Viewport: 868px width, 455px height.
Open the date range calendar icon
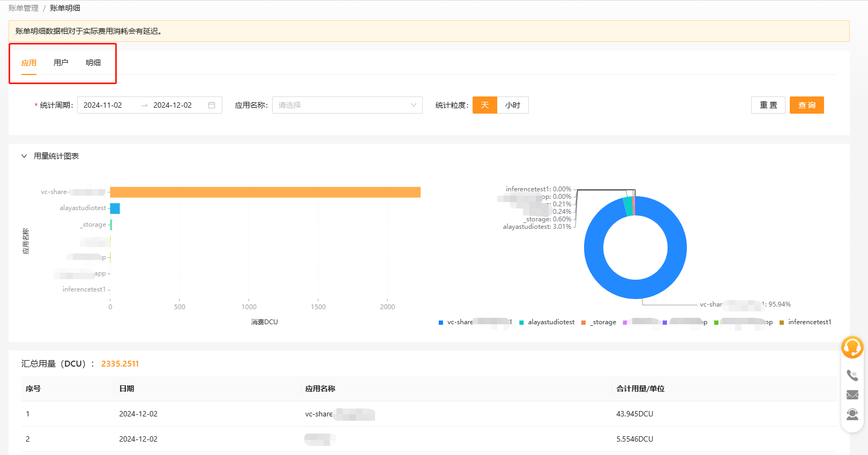212,105
